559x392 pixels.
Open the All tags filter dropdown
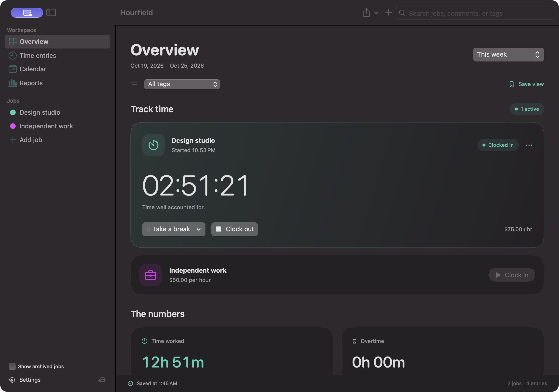(x=182, y=84)
